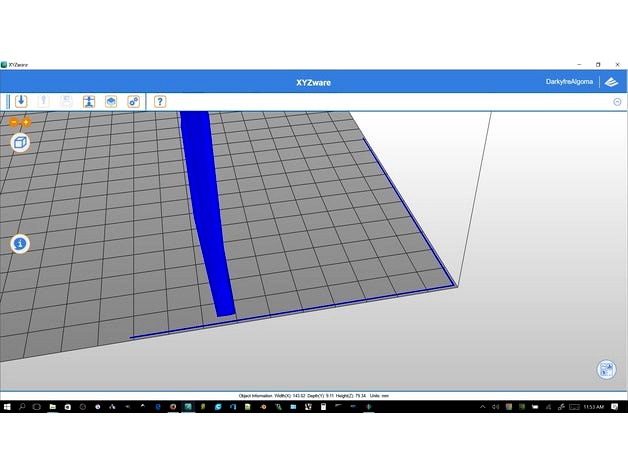Click the XYZprinting logo icon in header

coord(612,82)
